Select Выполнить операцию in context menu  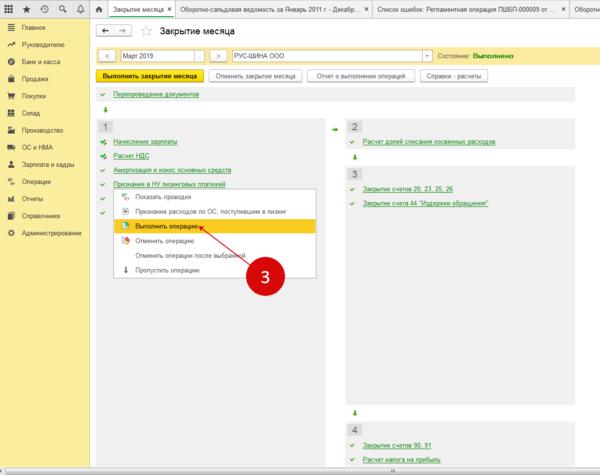[159, 226]
